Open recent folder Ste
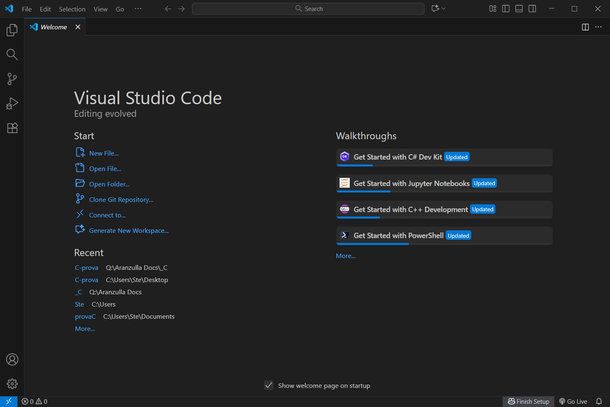 click(79, 304)
